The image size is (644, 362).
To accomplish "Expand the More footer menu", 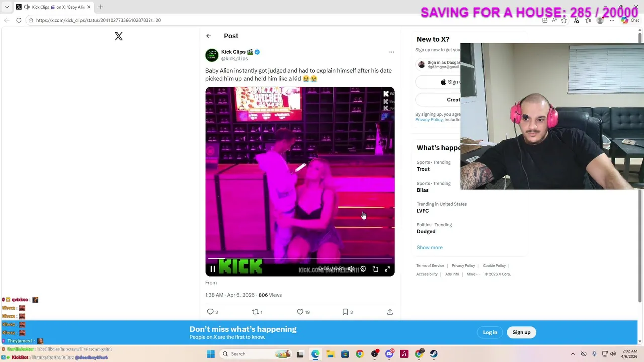I will [473, 274].
